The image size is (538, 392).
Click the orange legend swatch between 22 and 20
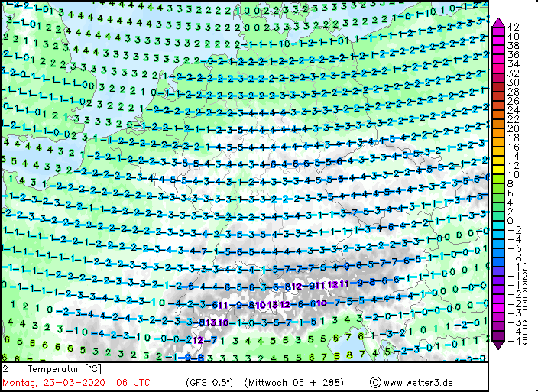click(498, 124)
